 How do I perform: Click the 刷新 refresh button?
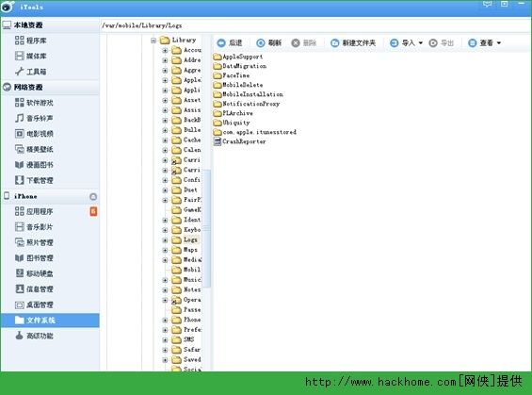(268, 42)
